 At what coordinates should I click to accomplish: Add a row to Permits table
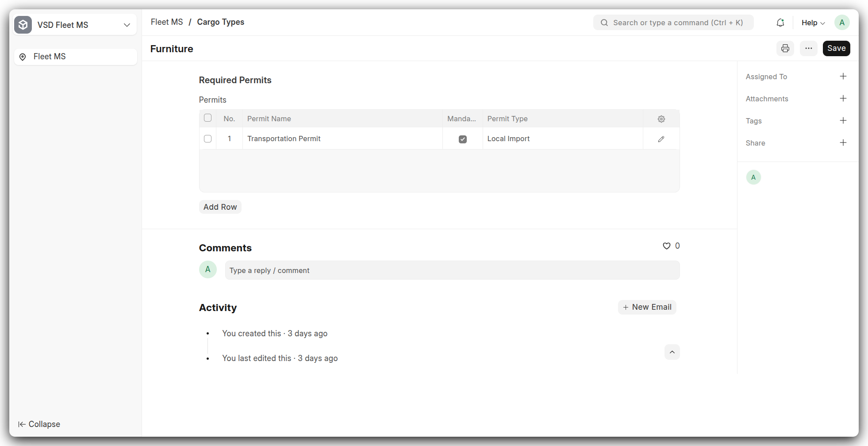coord(220,207)
